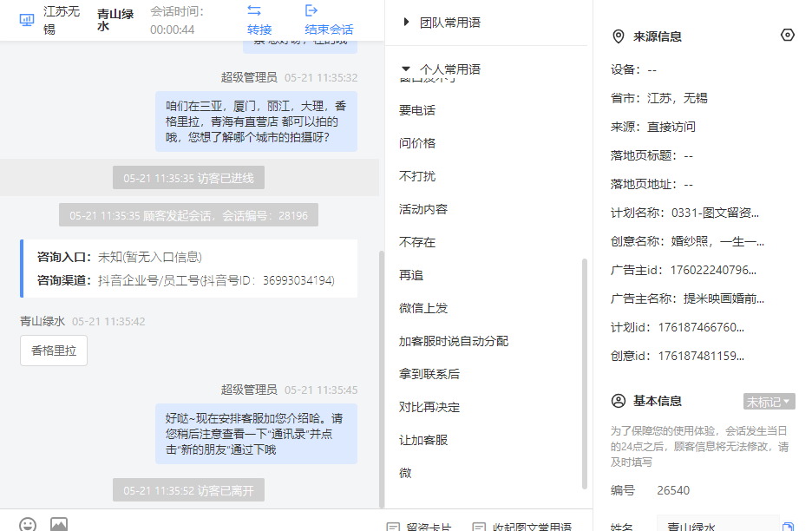Screen dimensions: 812x531
Task: Click the 咨询入口 unknown entry line
Action: [x=120, y=257]
